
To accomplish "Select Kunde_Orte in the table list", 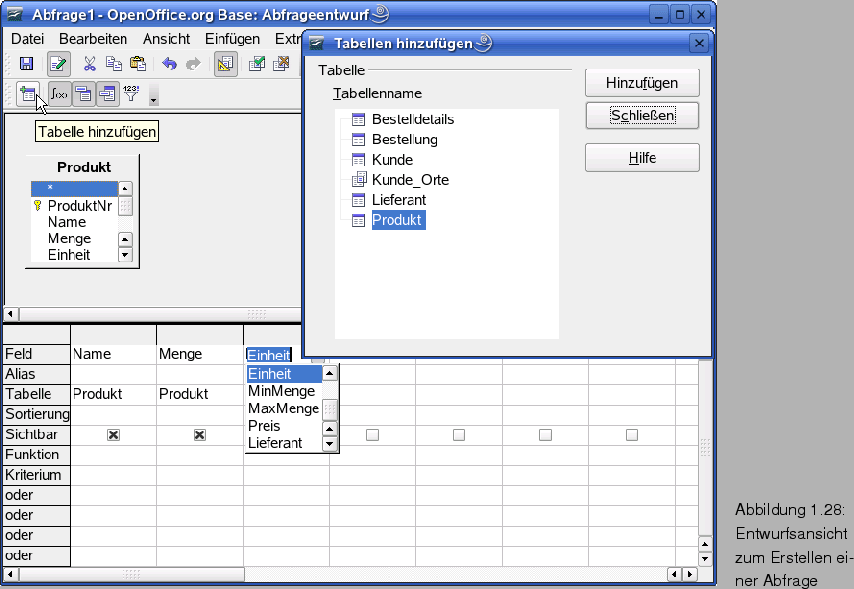I will pos(409,180).
